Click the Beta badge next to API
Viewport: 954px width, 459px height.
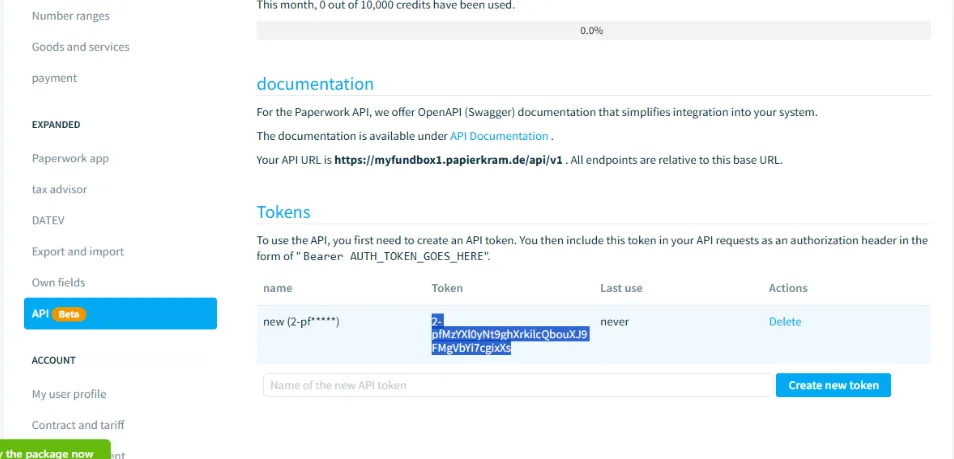pos(69,315)
